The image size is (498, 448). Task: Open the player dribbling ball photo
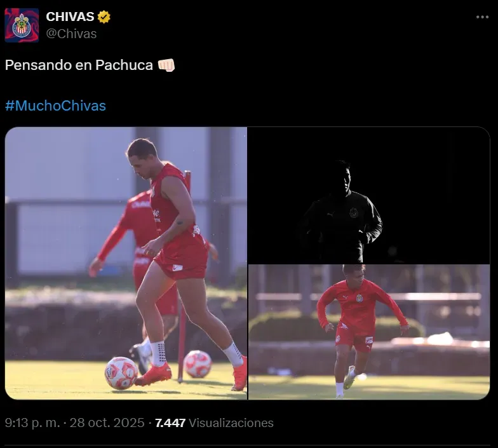click(126, 263)
